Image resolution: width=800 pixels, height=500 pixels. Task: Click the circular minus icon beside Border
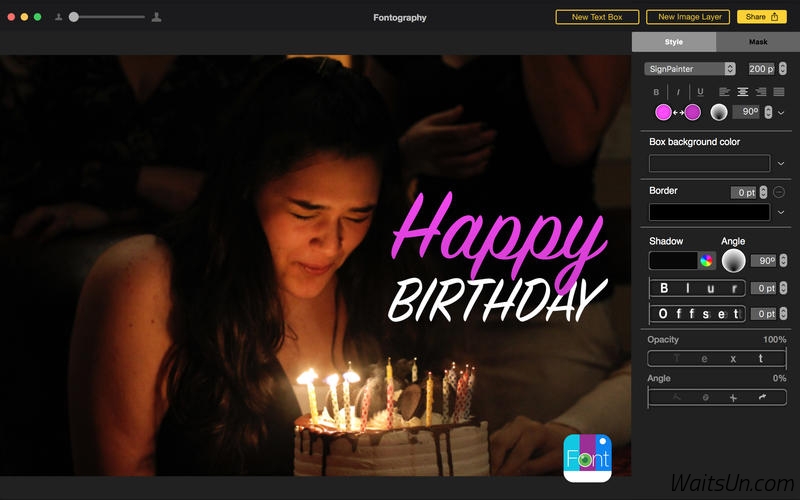tap(779, 192)
